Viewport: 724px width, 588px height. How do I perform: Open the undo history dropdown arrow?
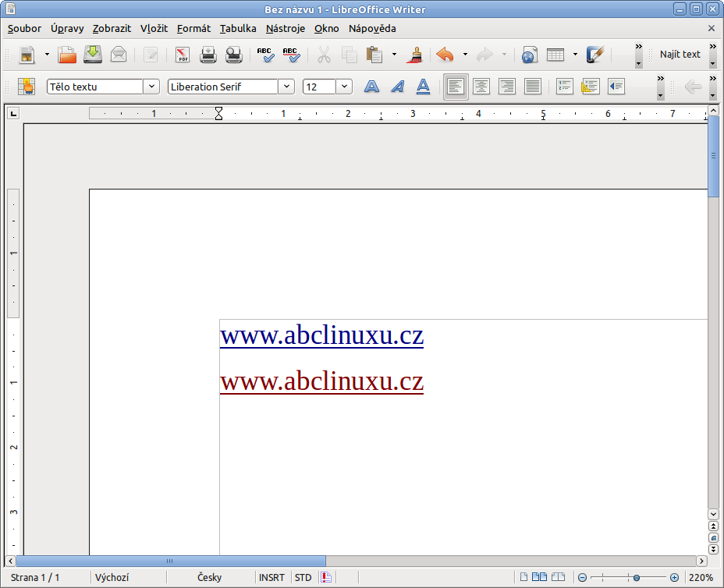click(465, 55)
